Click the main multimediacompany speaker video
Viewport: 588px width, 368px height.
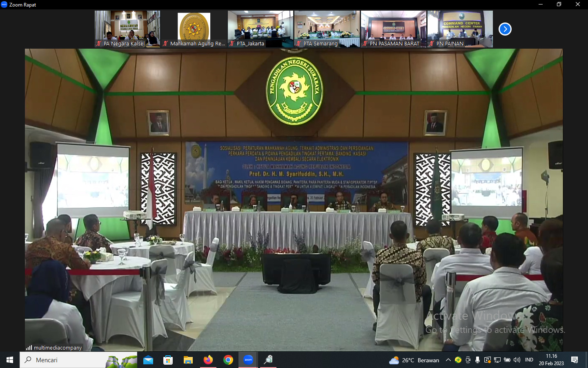click(x=294, y=200)
